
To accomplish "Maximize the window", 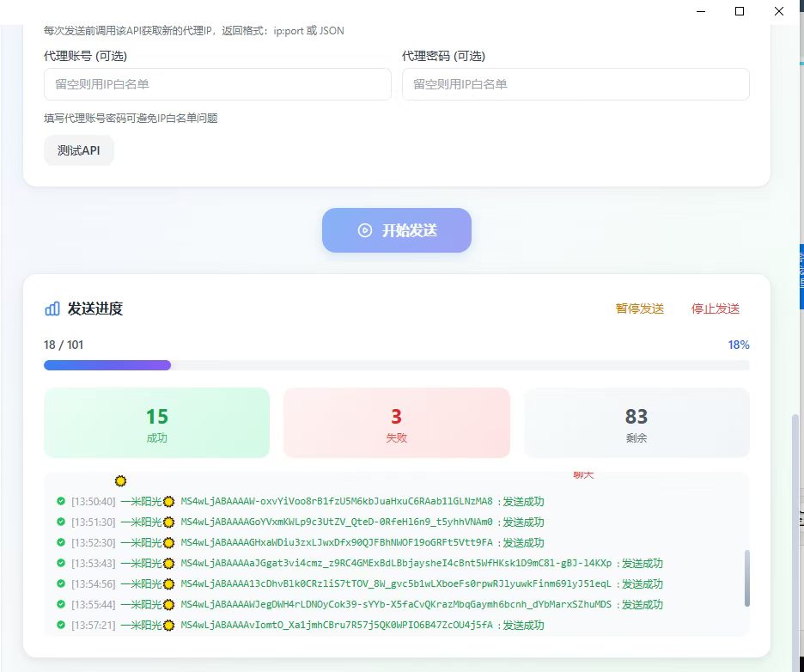I will tap(740, 11).
